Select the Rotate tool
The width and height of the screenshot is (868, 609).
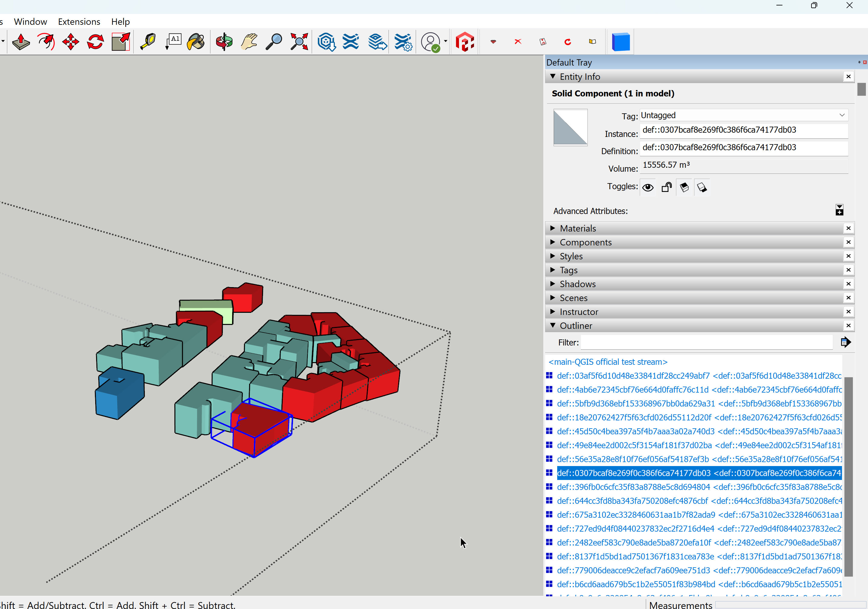[95, 42]
